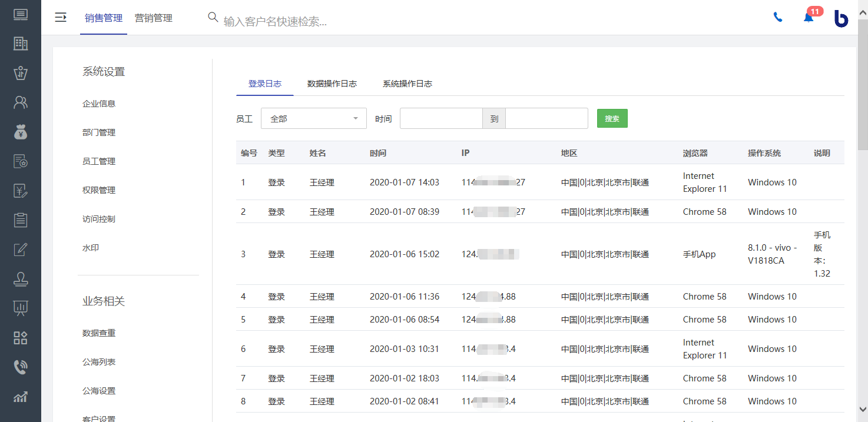Screen dimensions: 868x422
Task: Select 营销管理 in the top menu
Action: point(153,18)
